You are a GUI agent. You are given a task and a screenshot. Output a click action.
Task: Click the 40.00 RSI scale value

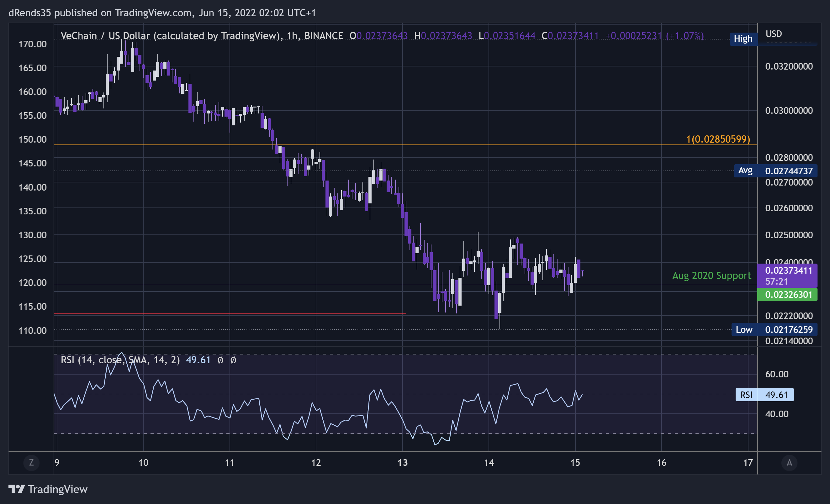pyautogui.click(x=777, y=414)
